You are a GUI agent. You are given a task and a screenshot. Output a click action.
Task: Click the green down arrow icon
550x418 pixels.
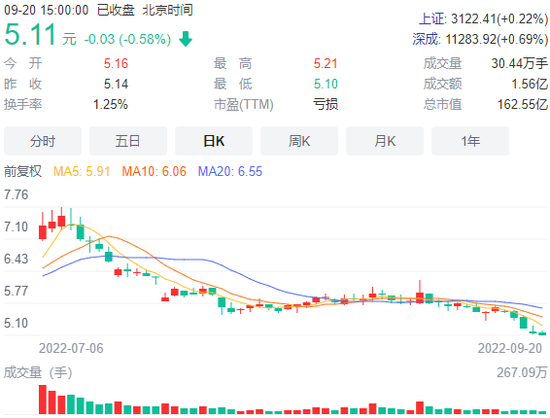[x=186, y=39]
